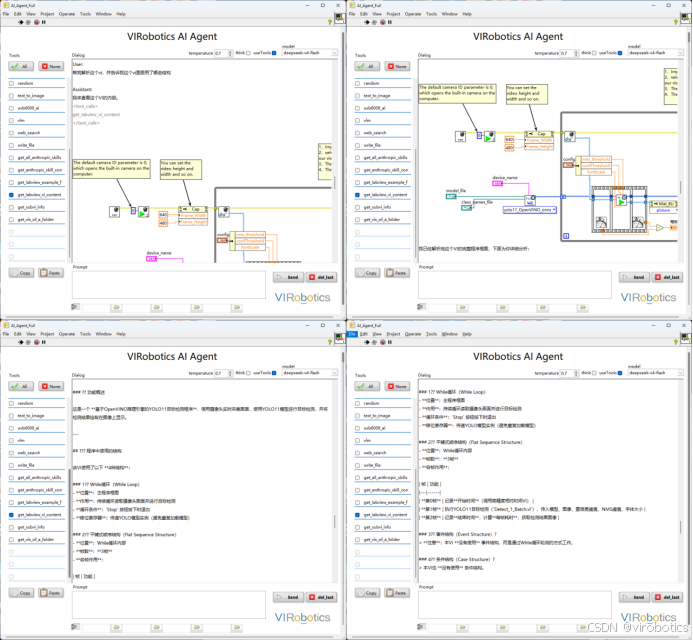Open the Project menu in bottom-left window
The width and height of the screenshot is (693, 641).
47,334
